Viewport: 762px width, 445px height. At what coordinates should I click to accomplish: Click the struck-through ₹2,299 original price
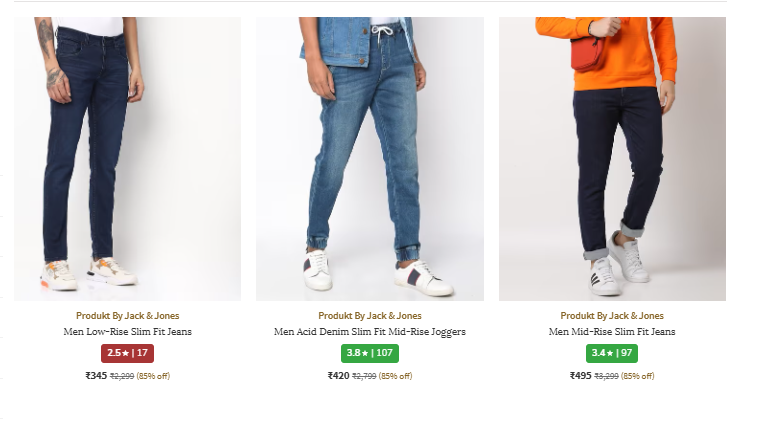click(x=122, y=377)
